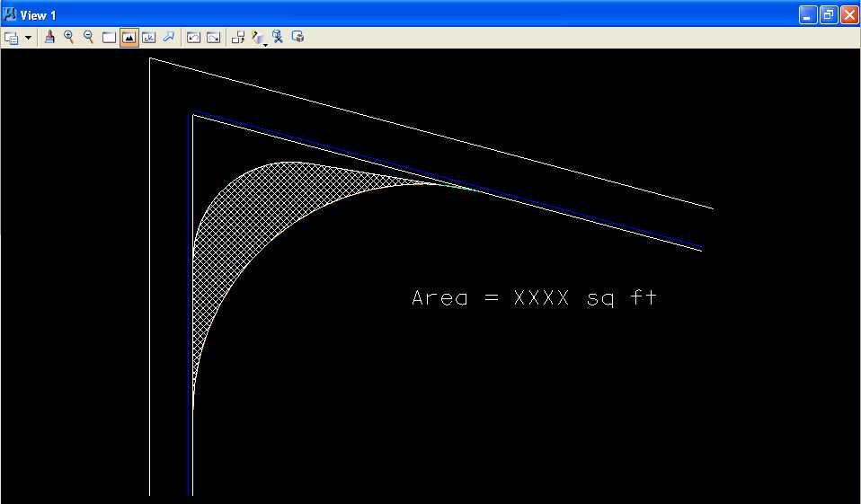Viewport: 861px width, 504px height.
Task: Select the Zoom In magnifier
Action: 69,37
